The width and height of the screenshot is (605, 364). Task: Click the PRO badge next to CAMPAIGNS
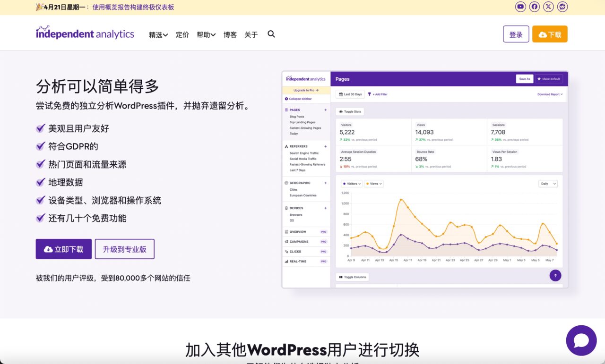tap(324, 242)
